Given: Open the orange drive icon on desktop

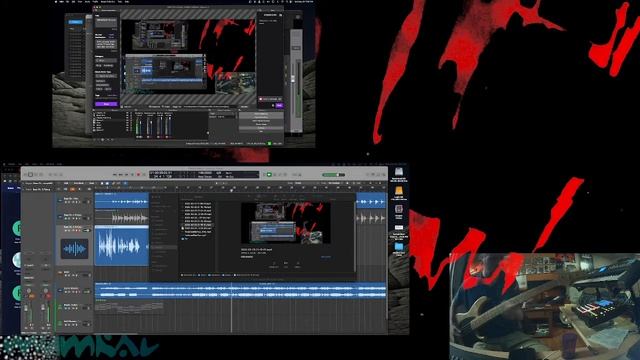Looking at the screenshot, I should pyautogui.click(x=399, y=191).
